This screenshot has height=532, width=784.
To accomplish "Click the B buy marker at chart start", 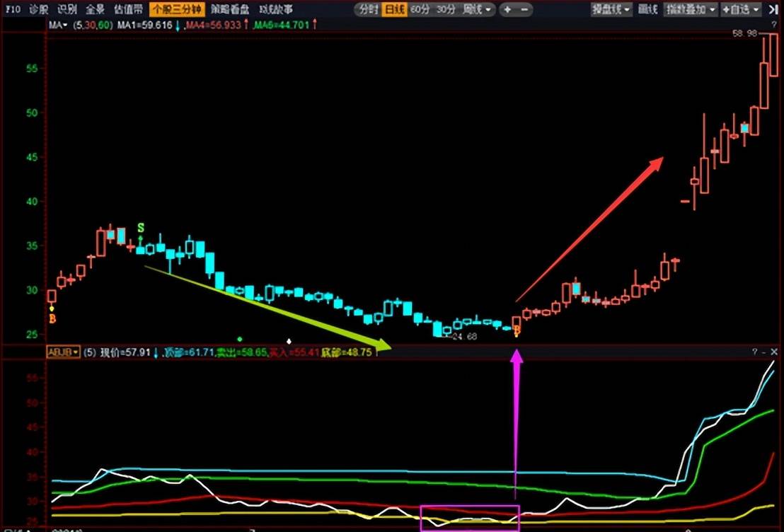I will tap(52, 318).
